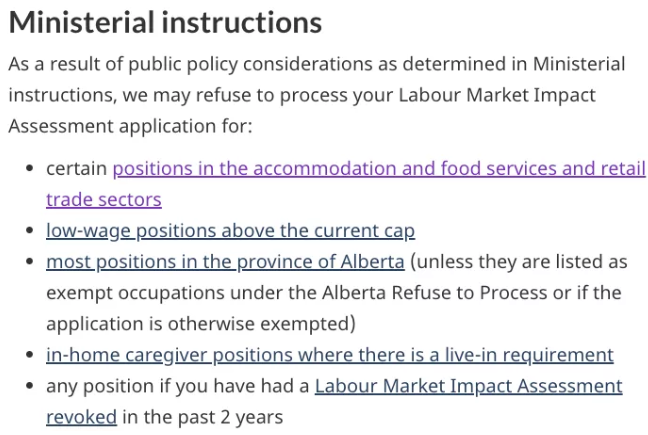This screenshot has width=648, height=435.
Task: Click "trade sectors" wrapped link text
Action: tap(103, 199)
